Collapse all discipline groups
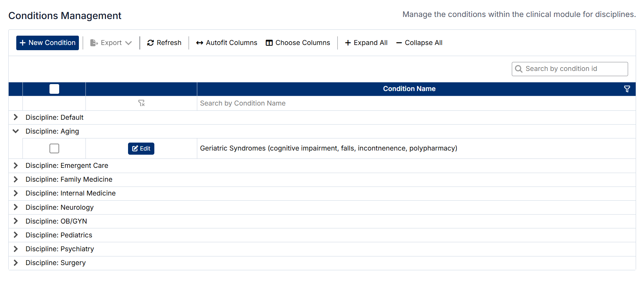The image size is (644, 281). pos(419,43)
